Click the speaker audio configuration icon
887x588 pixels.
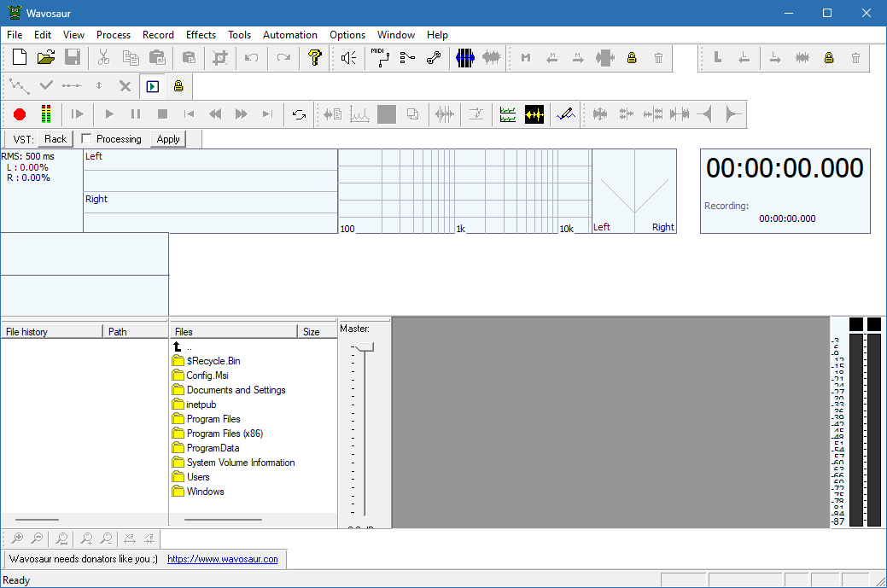click(x=349, y=57)
